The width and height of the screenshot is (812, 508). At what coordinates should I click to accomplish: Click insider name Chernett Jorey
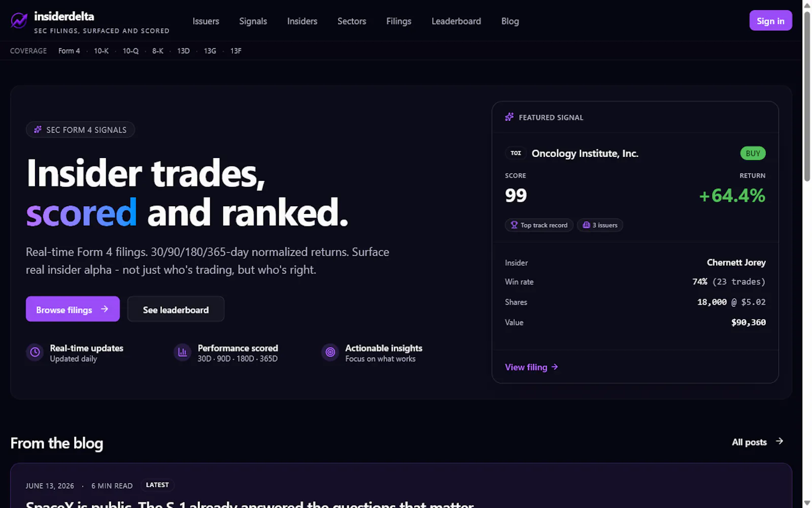736,263
